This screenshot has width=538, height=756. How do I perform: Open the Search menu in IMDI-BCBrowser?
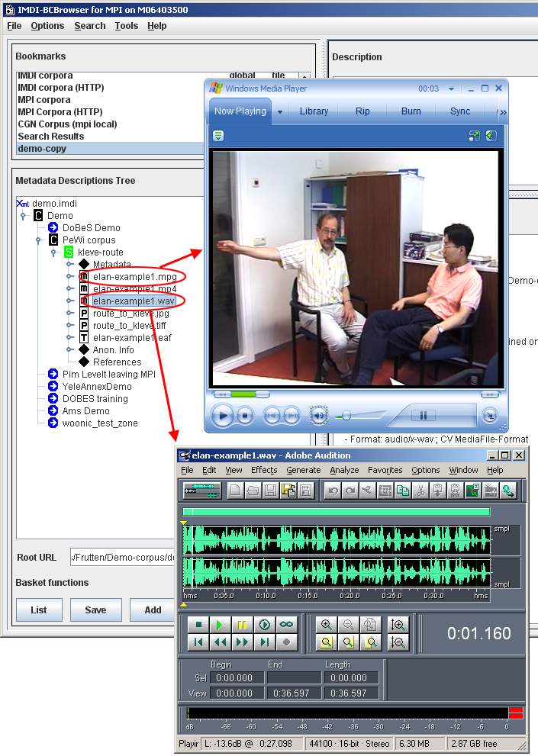pyautogui.click(x=90, y=26)
